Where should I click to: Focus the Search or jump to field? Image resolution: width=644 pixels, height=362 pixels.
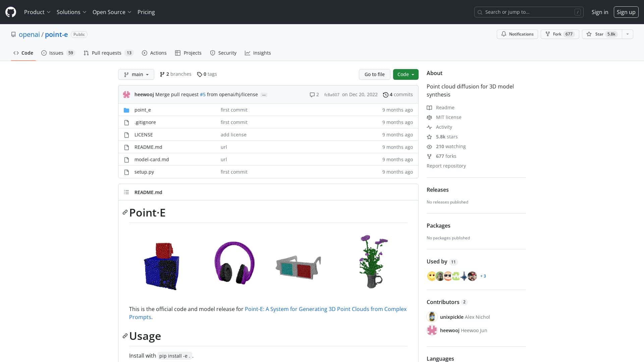529,12
